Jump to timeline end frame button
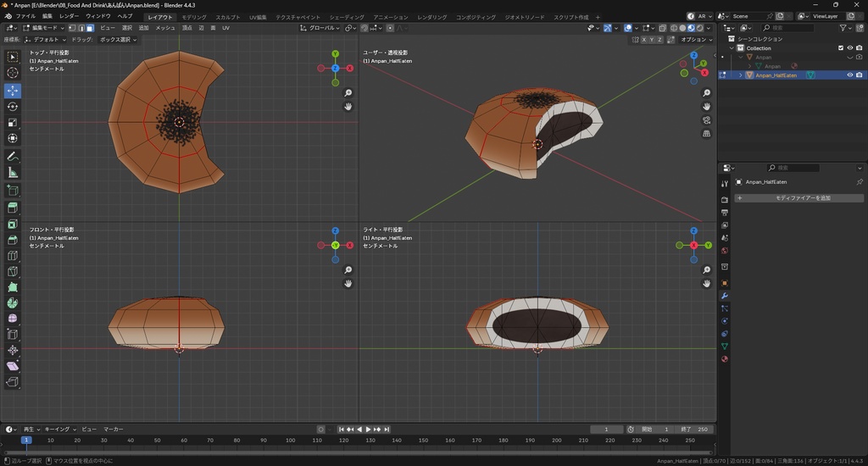Viewport: 868px width, 466px height. 387,430
